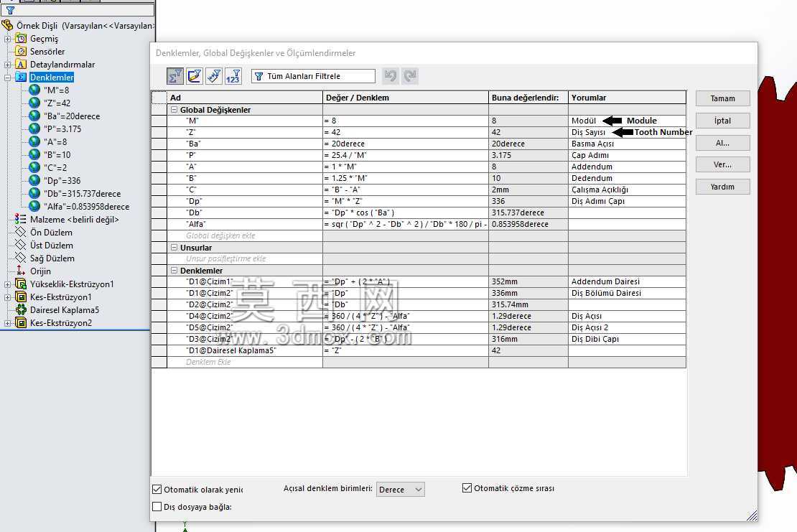797x532 pixels.
Task: Open the Açısal denklem birimleri Derece dropdown
Action: click(401, 490)
